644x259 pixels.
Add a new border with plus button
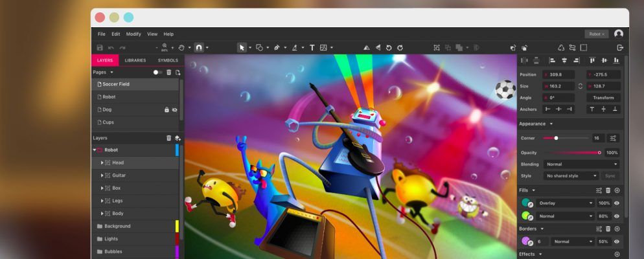coord(617,229)
